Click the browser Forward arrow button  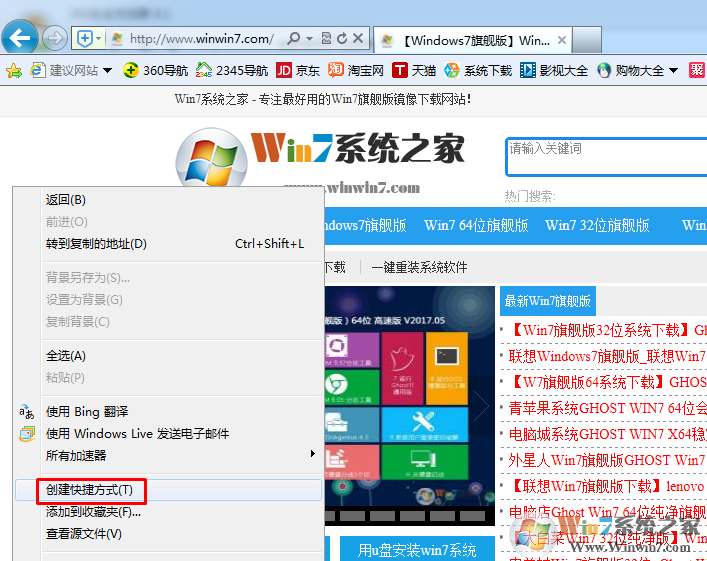pyautogui.click(x=55, y=38)
